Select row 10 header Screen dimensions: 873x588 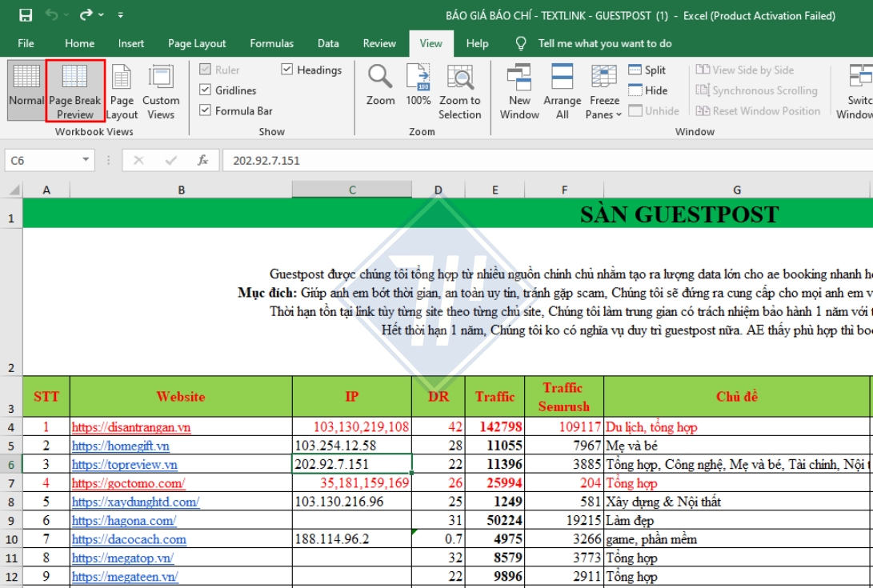coord(11,539)
